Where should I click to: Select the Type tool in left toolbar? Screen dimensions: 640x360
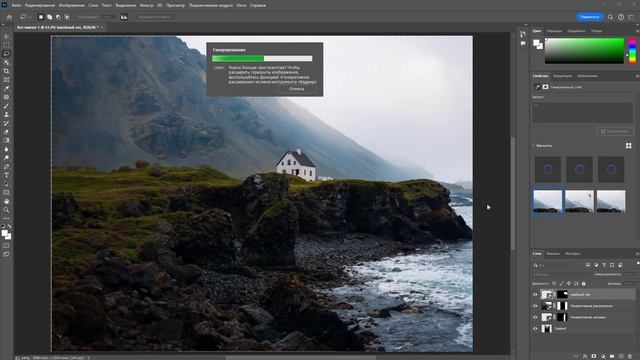[x=6, y=175]
